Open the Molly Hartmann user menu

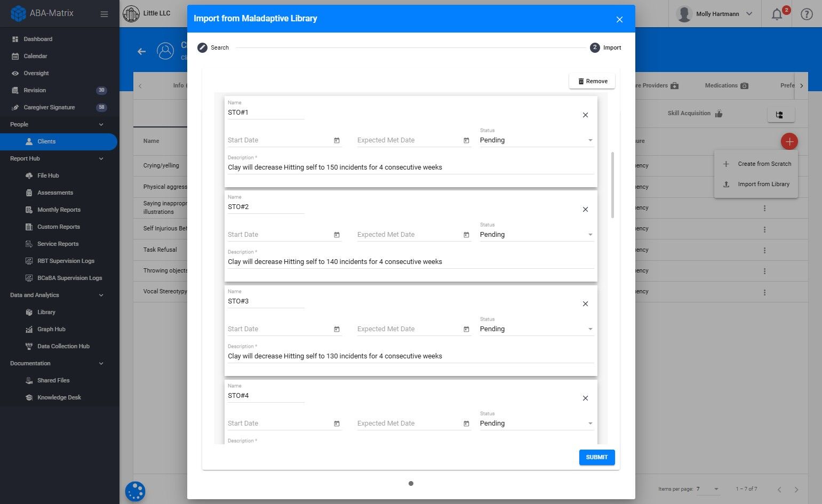(714, 14)
